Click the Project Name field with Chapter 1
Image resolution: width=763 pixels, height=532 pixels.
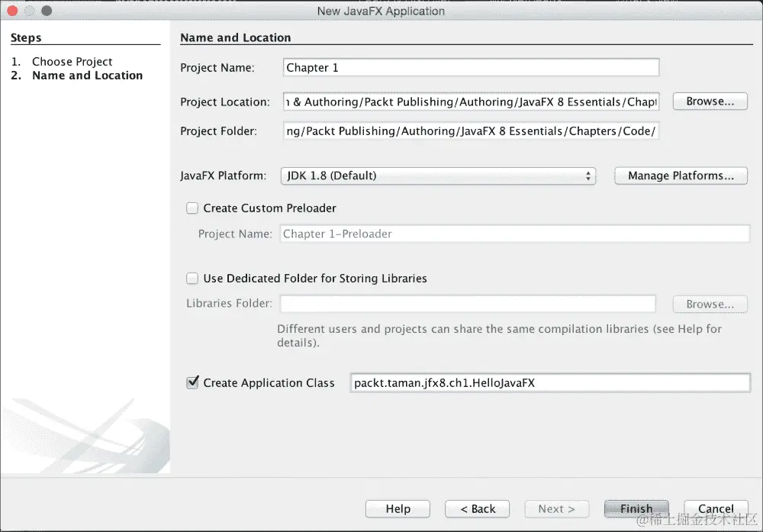471,67
